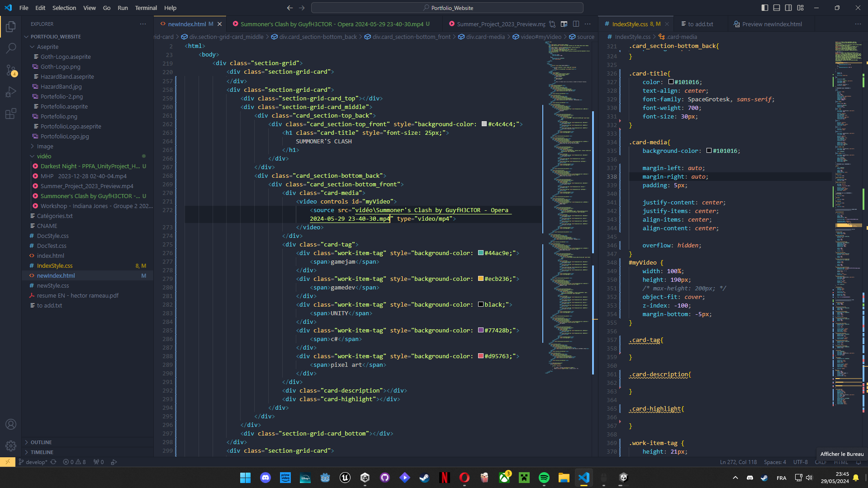This screenshot has width=868, height=488.
Task: Open Source Control view with 4 changes
Action: coord(11,70)
